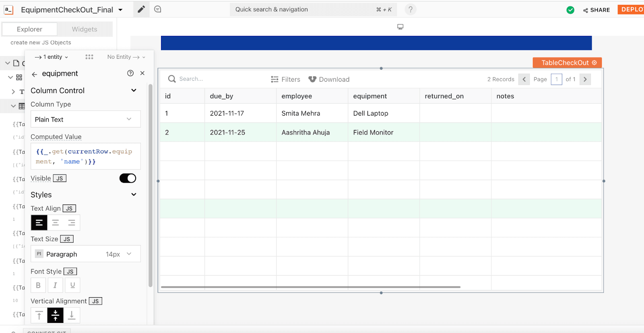Set vertical alignment to bottom

pos(72,315)
